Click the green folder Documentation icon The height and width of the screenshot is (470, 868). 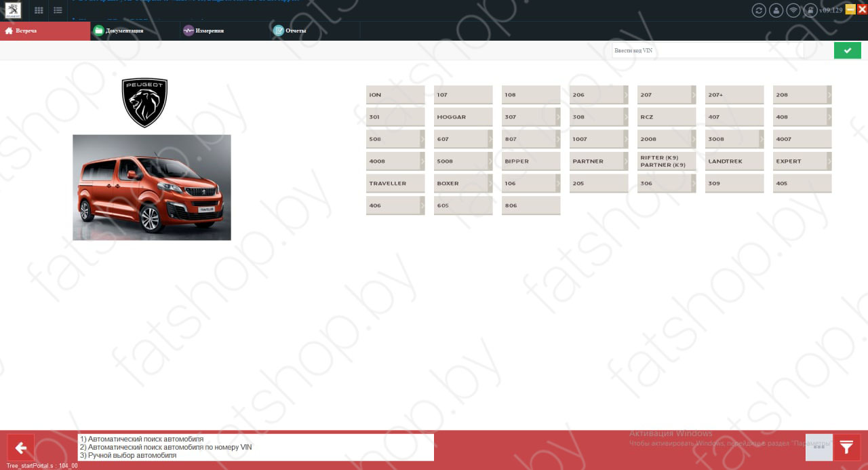pos(98,31)
